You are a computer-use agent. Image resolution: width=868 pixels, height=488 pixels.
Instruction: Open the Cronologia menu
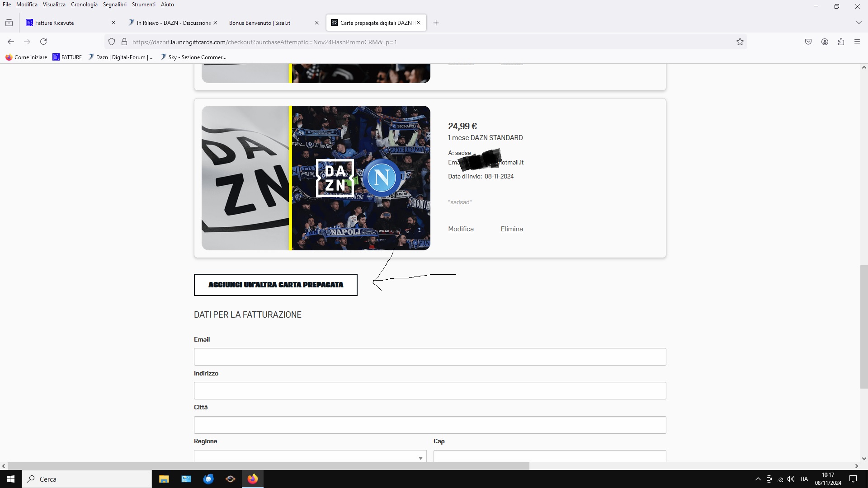pyautogui.click(x=84, y=5)
